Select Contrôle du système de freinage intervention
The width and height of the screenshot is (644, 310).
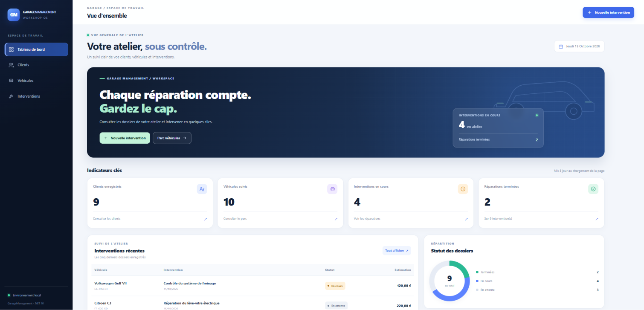point(190,283)
